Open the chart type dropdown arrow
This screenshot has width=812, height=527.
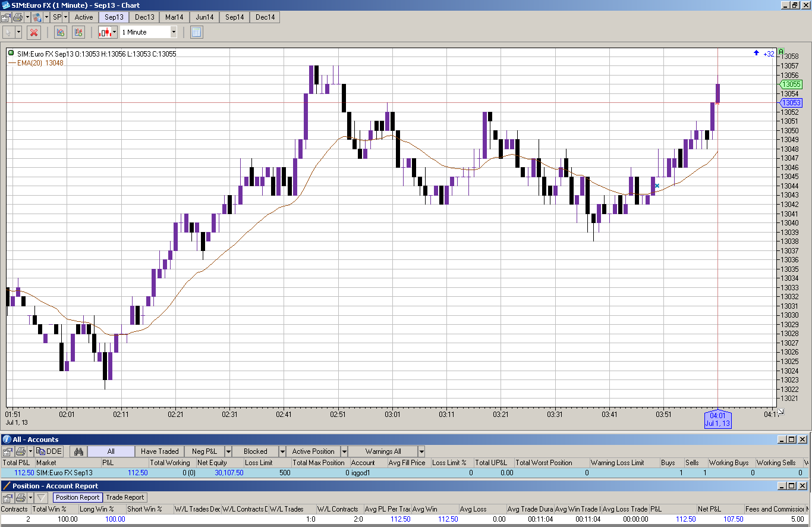tap(114, 32)
